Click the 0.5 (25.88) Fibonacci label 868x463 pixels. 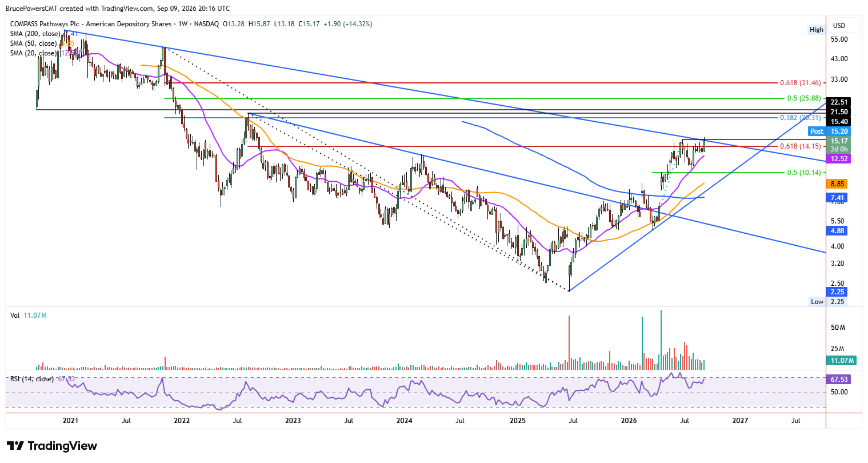click(x=803, y=98)
